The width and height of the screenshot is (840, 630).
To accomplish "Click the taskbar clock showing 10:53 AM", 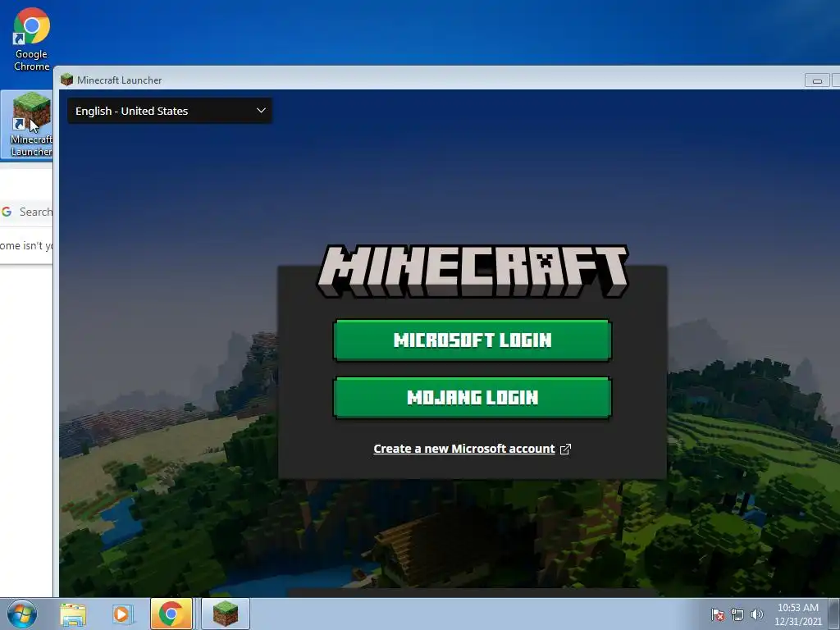I will [797, 614].
